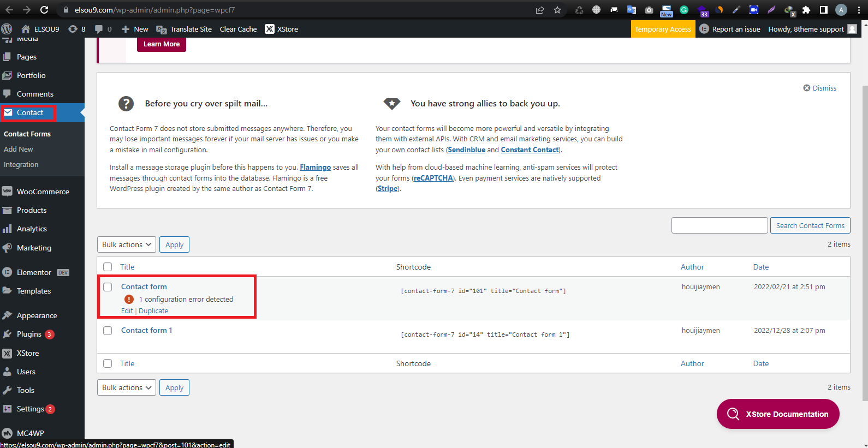Tick the checkbox for Contact form 1
Image resolution: width=868 pixels, height=448 pixels.
tap(108, 331)
